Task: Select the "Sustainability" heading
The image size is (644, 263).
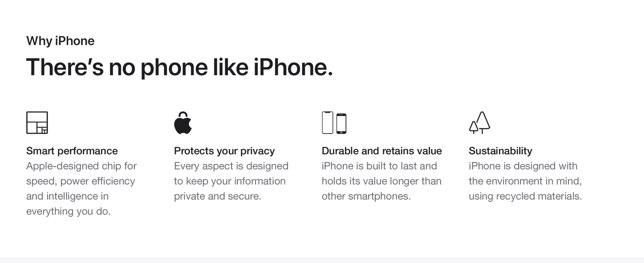Action: click(500, 151)
